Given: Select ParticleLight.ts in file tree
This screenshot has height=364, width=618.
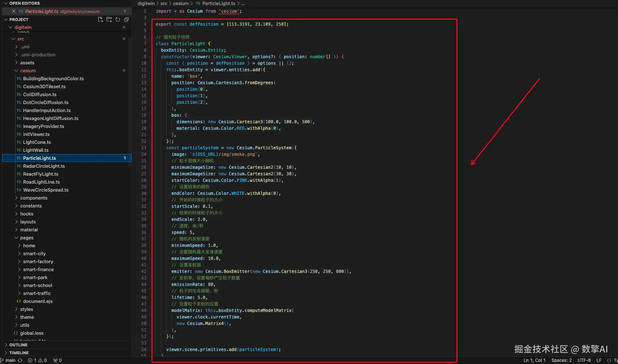Looking at the screenshot, I should point(66,158).
